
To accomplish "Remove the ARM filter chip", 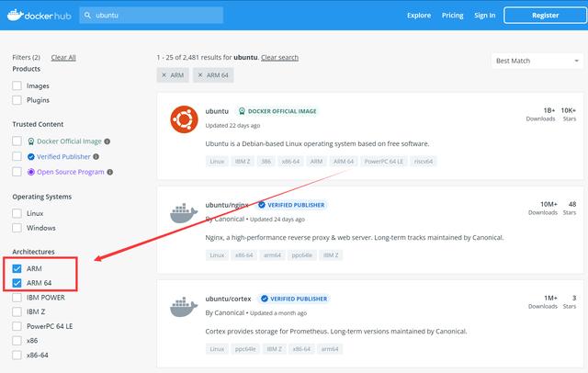I will [164, 75].
